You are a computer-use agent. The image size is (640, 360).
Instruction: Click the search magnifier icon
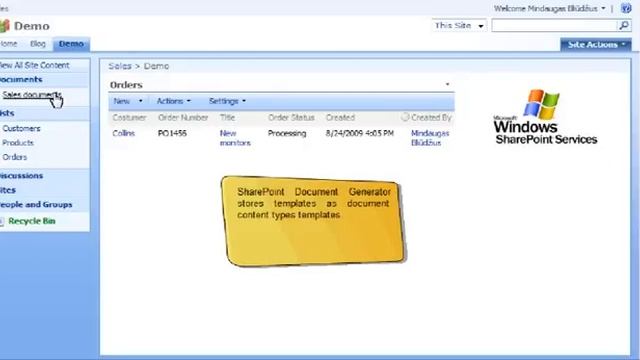click(624, 26)
